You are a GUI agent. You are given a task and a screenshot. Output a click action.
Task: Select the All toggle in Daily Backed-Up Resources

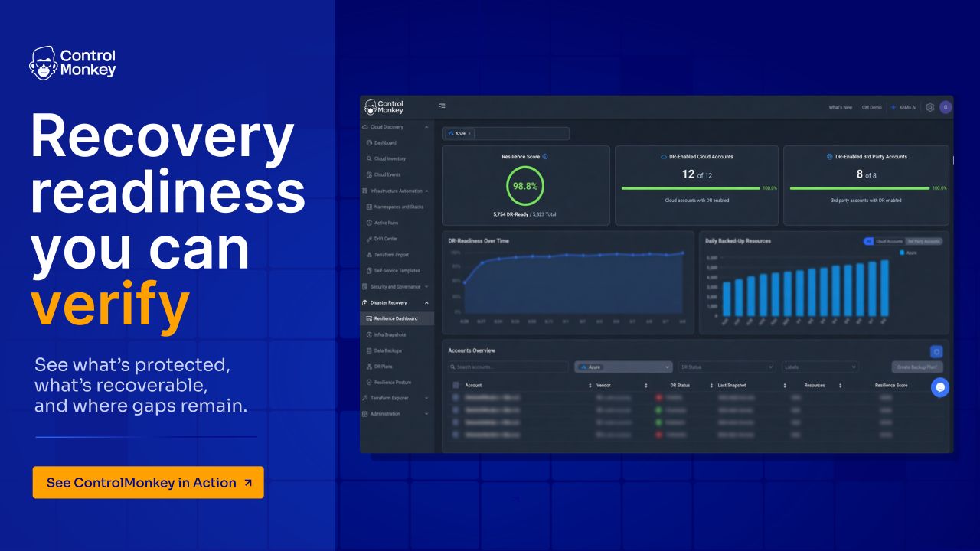(x=868, y=241)
